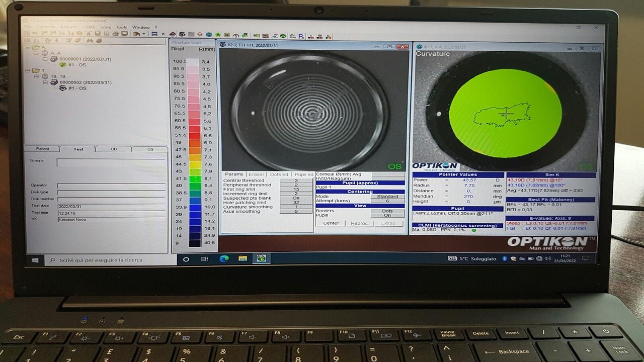Viewport: 644px width, 362px height.
Task: Collapse the folder A tree node
Action: point(28,47)
